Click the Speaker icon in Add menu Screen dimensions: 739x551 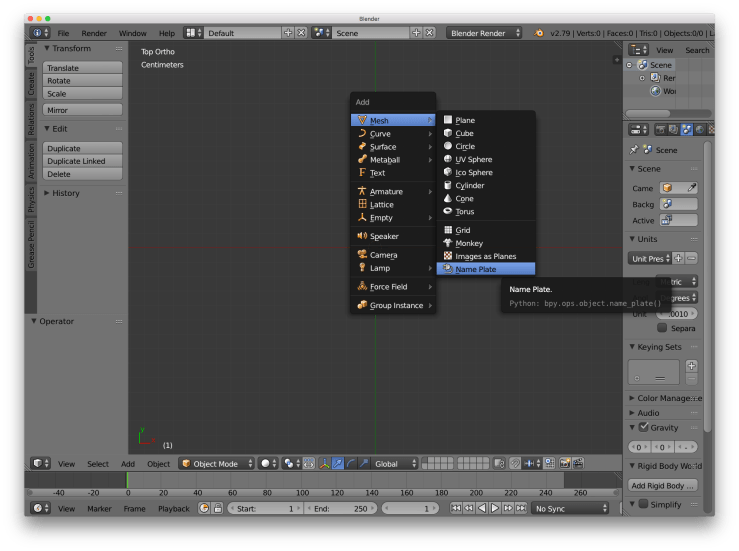pyautogui.click(x=362, y=236)
